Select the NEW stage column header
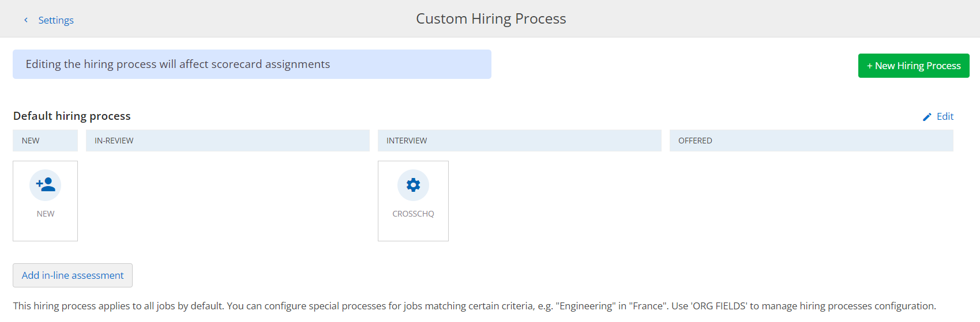This screenshot has height=322, width=980. pos(45,141)
